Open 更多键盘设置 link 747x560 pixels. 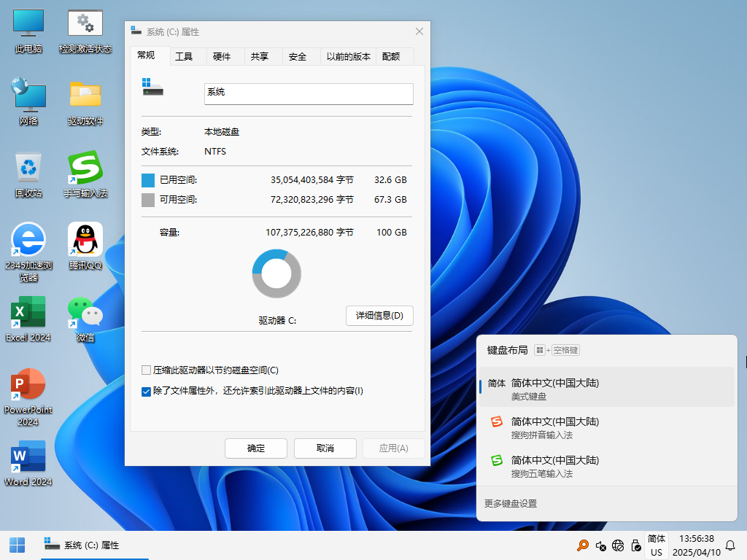[x=511, y=503]
